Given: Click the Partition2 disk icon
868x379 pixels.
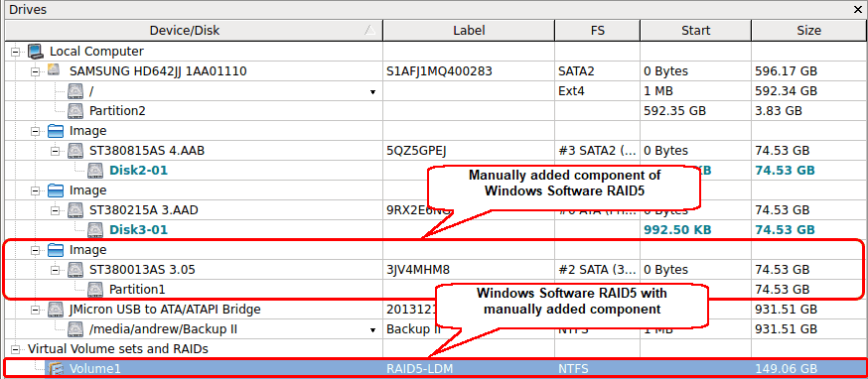Looking at the screenshot, I should (x=75, y=111).
